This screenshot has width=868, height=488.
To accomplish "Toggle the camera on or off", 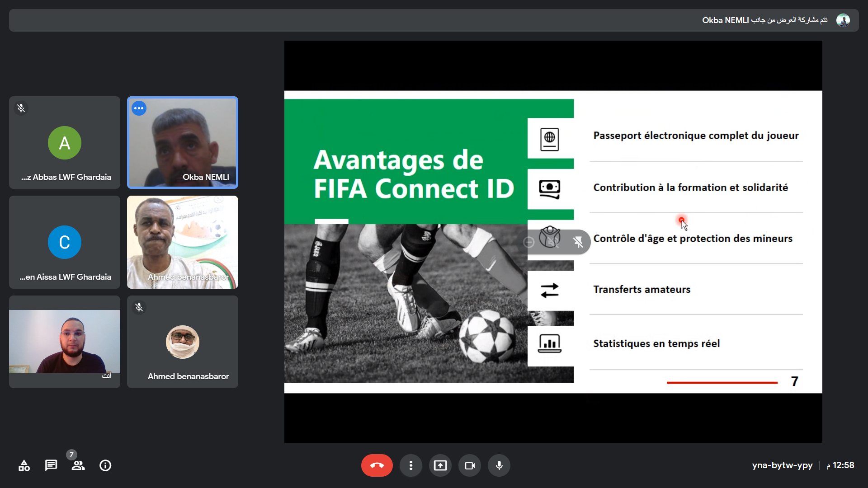I will point(470,465).
